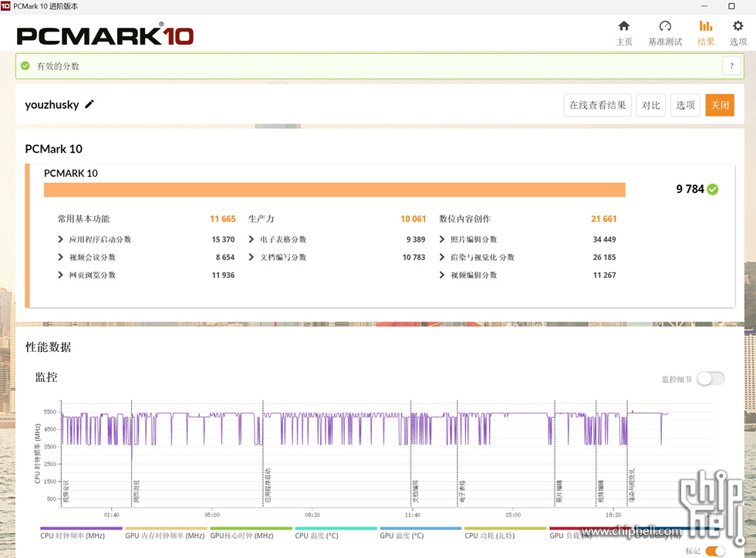Maximize the PCMark 10 window

point(731,6)
